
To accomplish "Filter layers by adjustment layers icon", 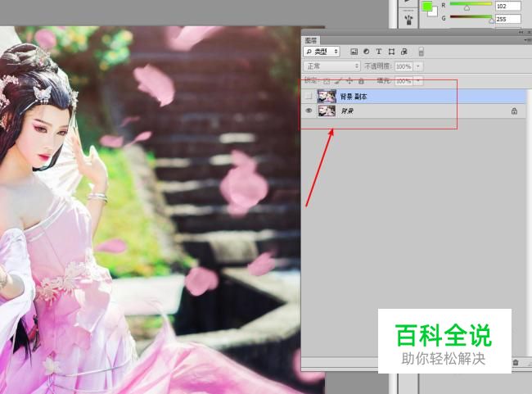I will pos(367,52).
